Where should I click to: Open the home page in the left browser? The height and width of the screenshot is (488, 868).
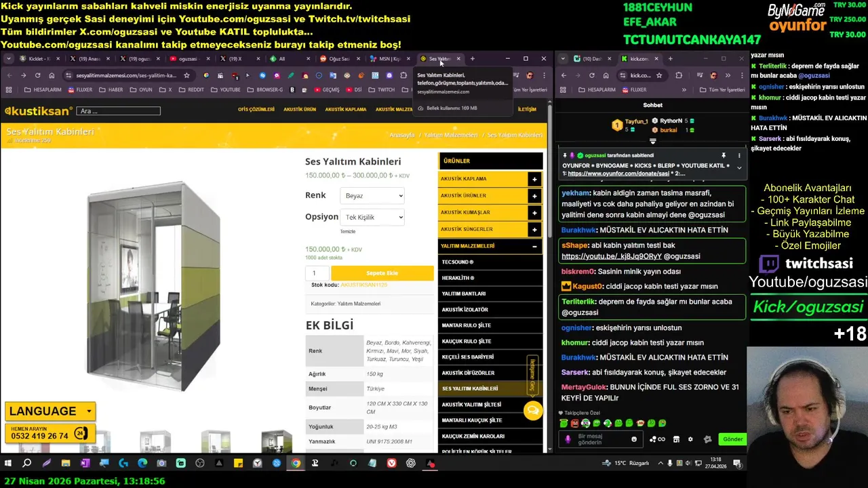tap(52, 75)
